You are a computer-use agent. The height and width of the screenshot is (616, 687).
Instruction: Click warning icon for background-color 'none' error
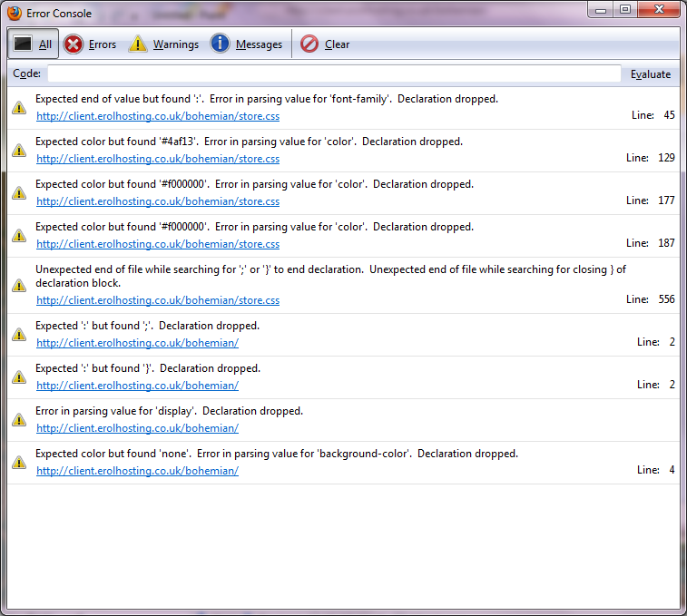(19, 462)
